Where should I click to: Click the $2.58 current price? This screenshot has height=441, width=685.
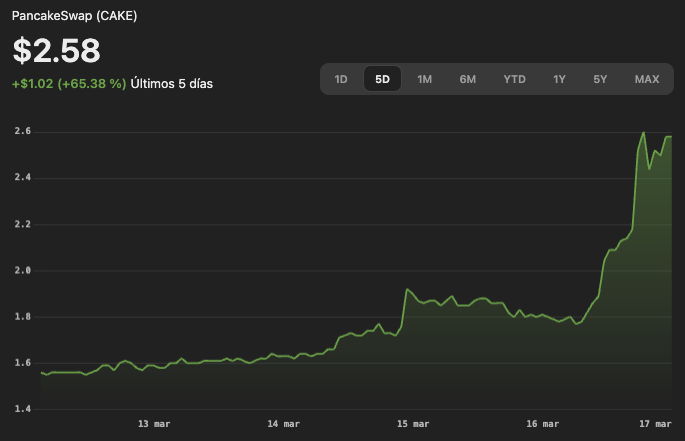pos(56,52)
